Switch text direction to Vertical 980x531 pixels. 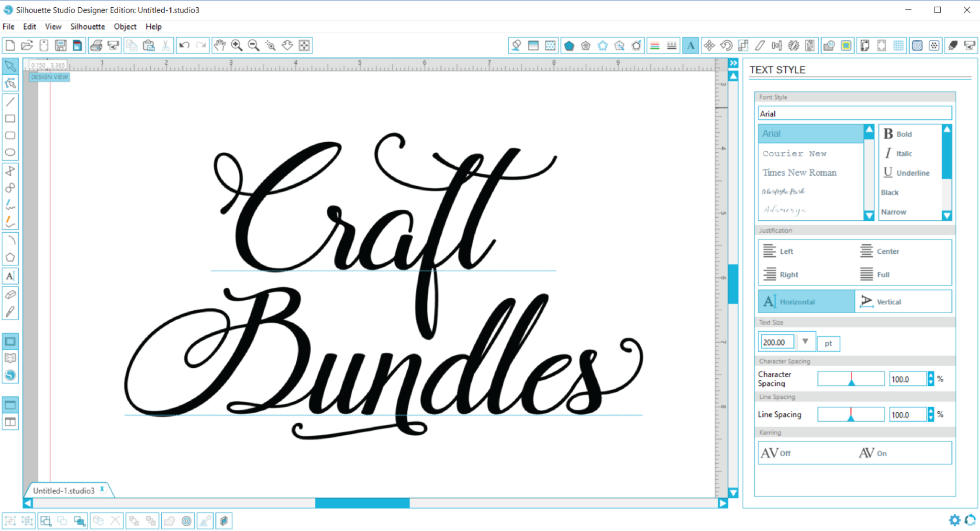pos(903,301)
